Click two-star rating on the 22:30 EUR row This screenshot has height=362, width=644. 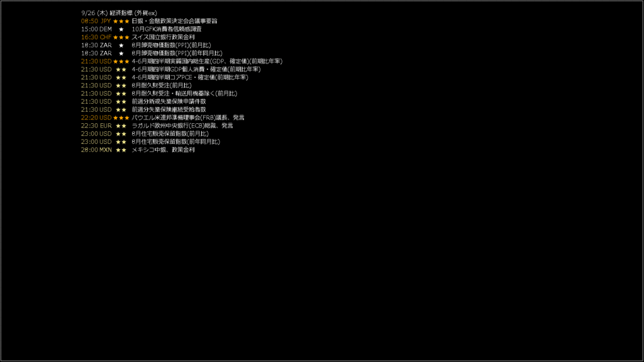point(121,126)
